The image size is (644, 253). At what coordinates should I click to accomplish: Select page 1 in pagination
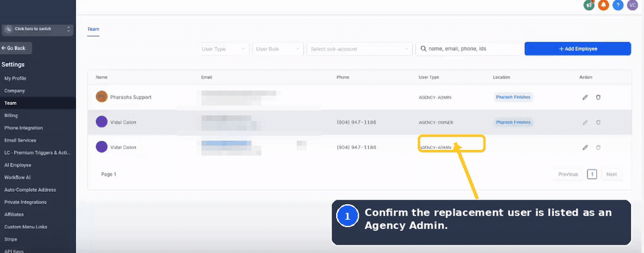pos(592,174)
